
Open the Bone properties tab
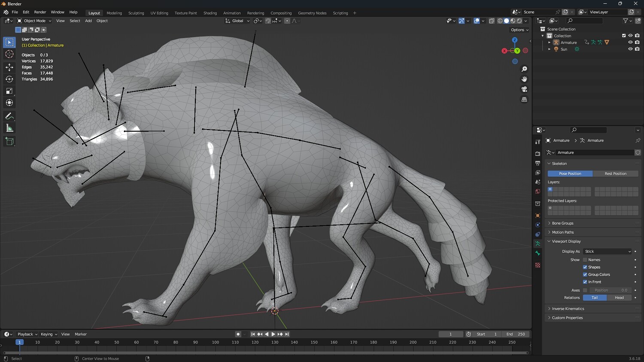click(x=538, y=253)
